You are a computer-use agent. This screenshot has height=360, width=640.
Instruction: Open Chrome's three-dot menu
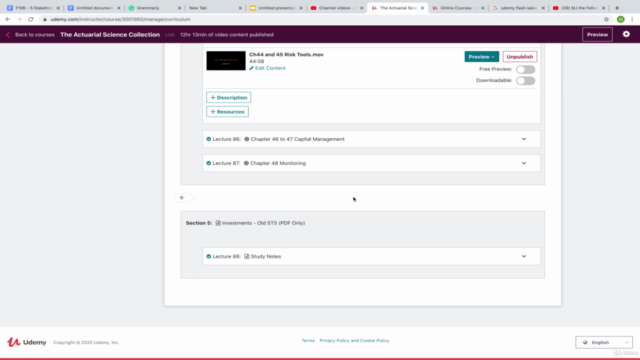[x=632, y=19]
